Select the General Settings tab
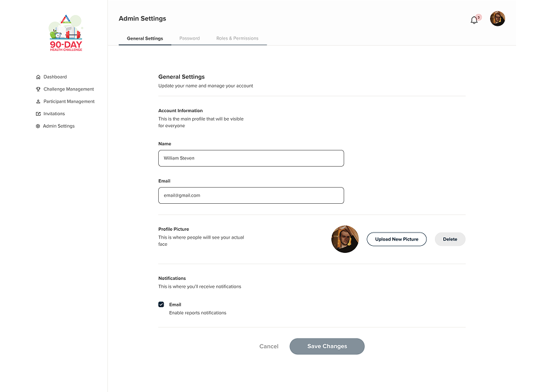This screenshot has height=392, width=541. click(x=145, y=38)
